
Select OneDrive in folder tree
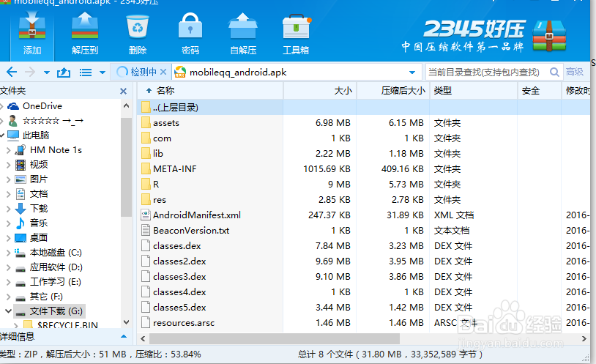[42, 106]
